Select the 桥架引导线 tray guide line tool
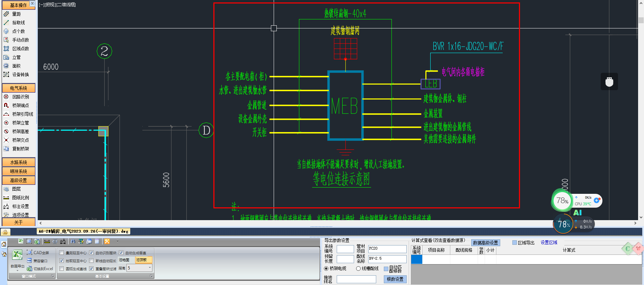This screenshot has height=285, width=644. pyautogui.click(x=19, y=114)
